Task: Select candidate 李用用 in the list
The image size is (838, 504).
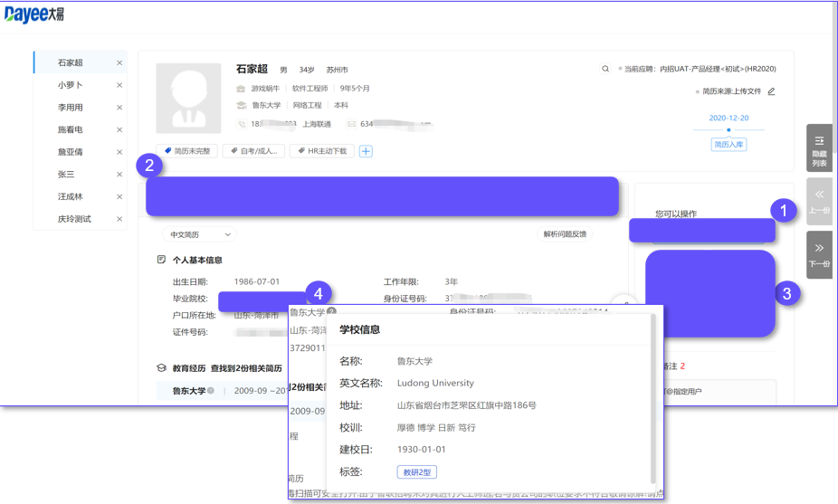Action: (70, 108)
